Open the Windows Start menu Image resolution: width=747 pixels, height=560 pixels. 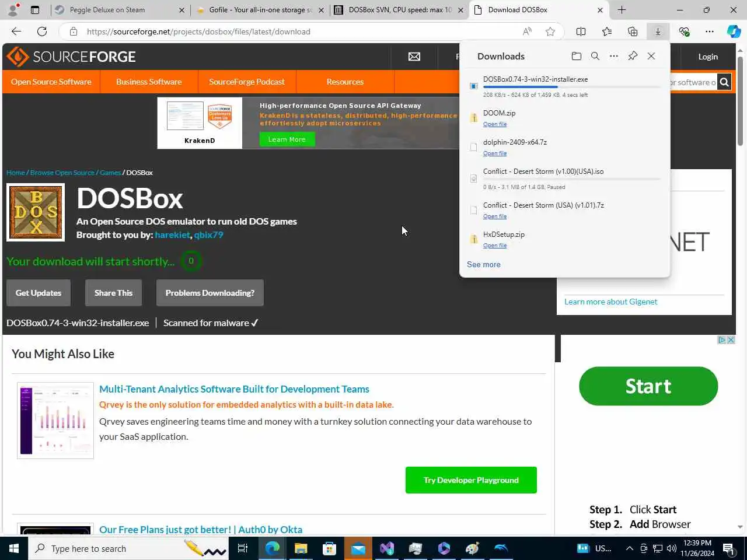click(14, 548)
